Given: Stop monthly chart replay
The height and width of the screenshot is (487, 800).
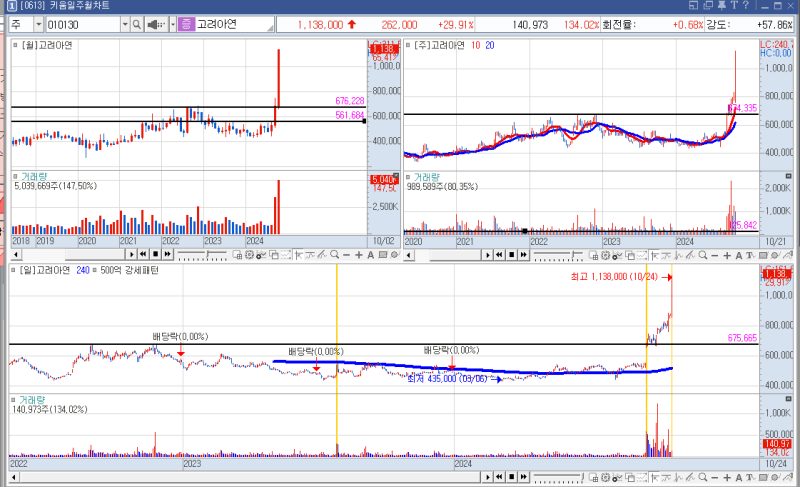Looking at the screenshot, I should click(x=156, y=254).
